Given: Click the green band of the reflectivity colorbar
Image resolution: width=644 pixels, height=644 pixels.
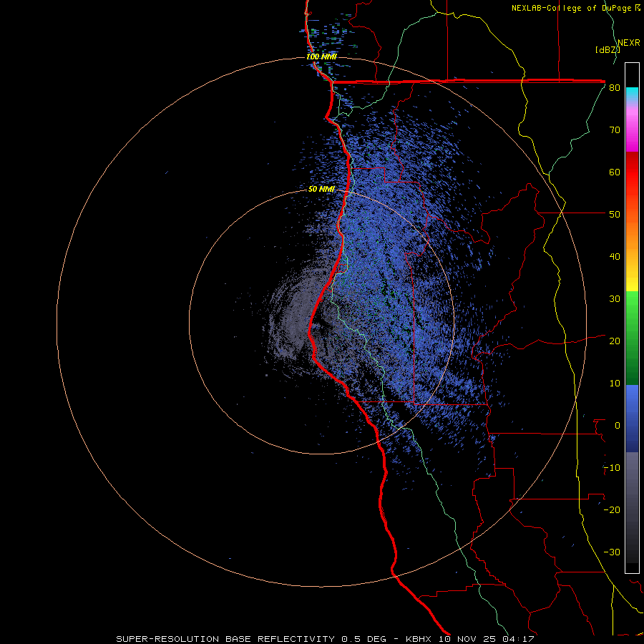Looking at the screenshot, I should point(632,338).
